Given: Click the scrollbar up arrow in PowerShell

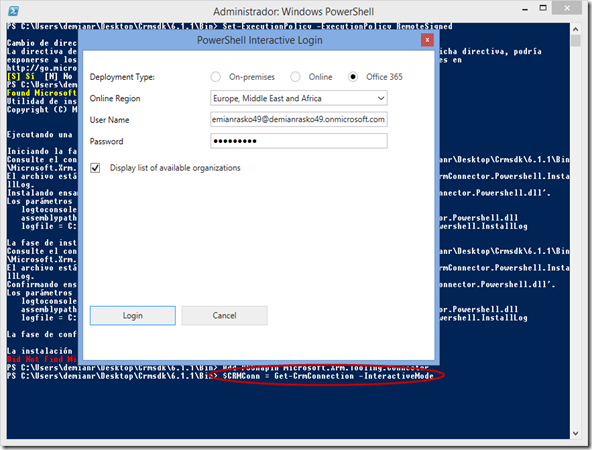Looking at the screenshot, I should (x=575, y=29).
